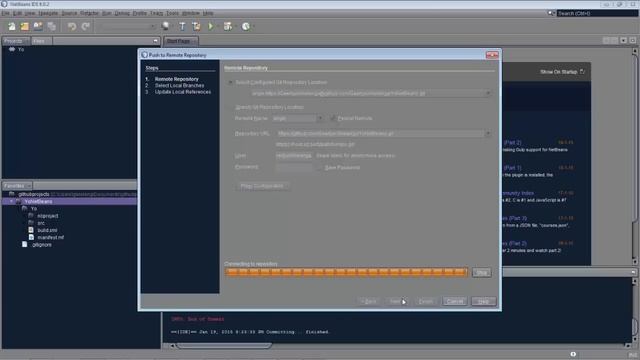The image size is (640, 360).
Task: Click the Debug Project toolbar icon
Action: [227, 27]
